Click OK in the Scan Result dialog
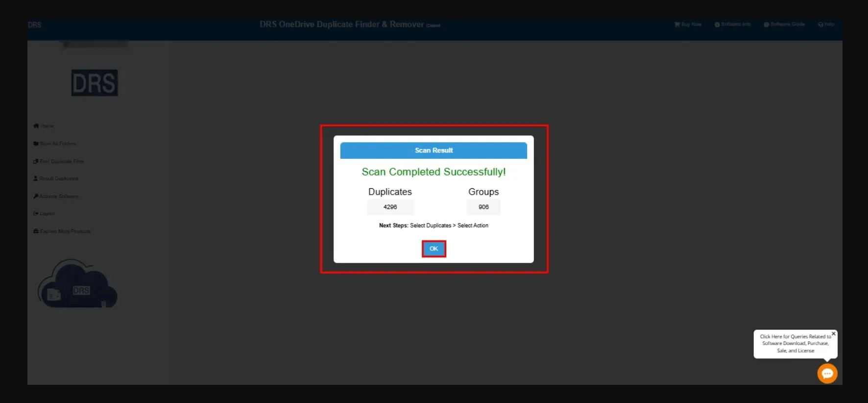Viewport: 868px width, 403px height. tap(434, 249)
